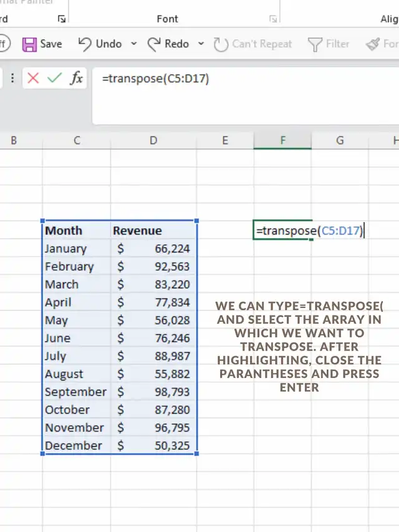Select the column D header

point(153,141)
